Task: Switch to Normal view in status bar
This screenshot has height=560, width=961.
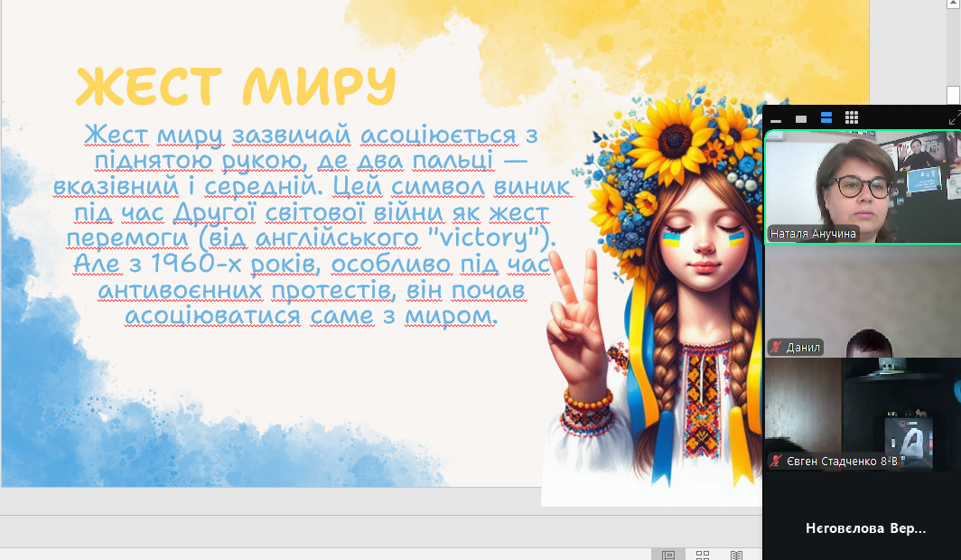Action: pyautogui.click(x=668, y=555)
